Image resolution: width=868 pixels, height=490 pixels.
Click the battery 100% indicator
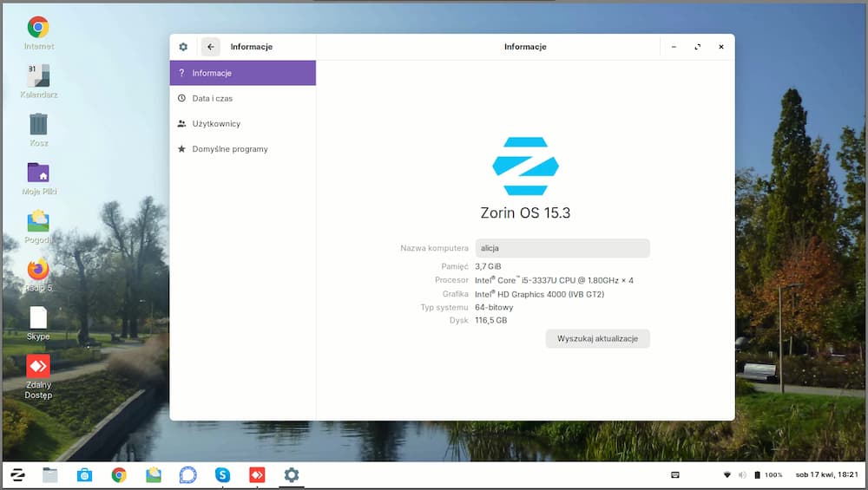(x=768, y=474)
